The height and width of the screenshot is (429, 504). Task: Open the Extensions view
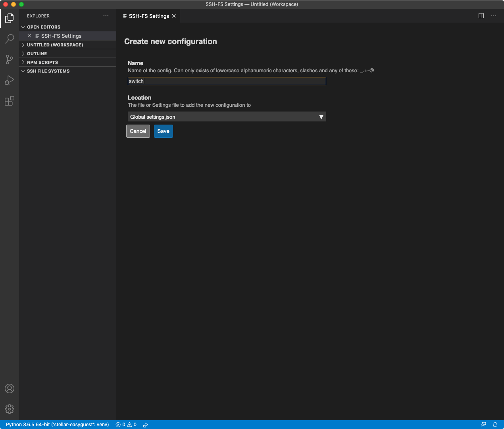tap(10, 101)
